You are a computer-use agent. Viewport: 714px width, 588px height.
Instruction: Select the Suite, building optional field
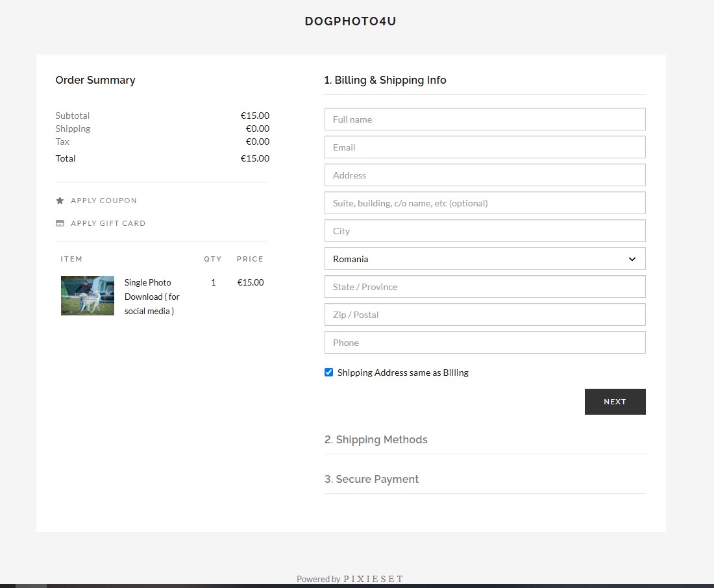[x=485, y=203]
